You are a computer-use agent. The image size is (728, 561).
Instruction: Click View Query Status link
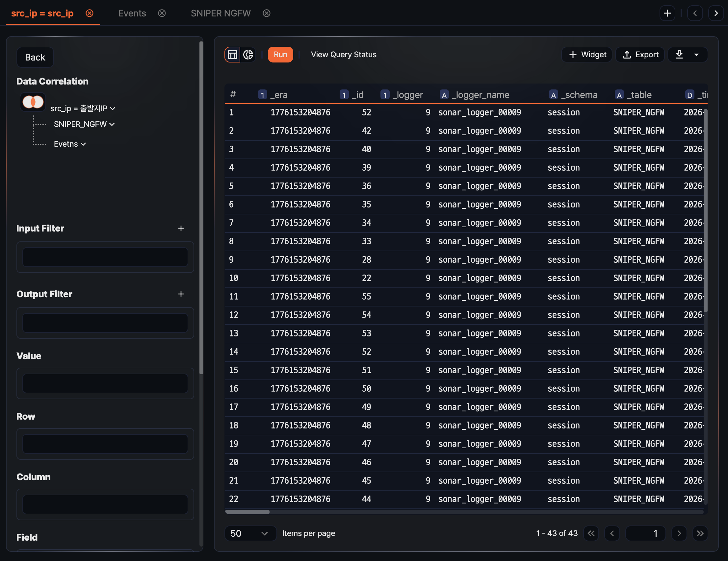pyautogui.click(x=343, y=55)
